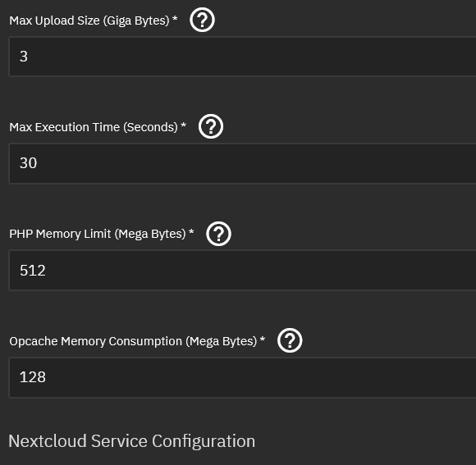The width and height of the screenshot is (476, 465).
Task: Click the required asterisk after Giga Bytes
Action: click(x=175, y=18)
